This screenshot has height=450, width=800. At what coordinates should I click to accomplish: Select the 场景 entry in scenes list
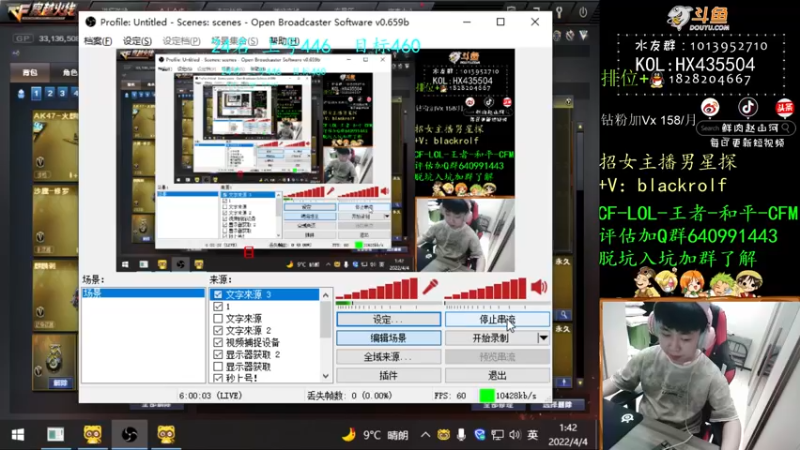click(x=143, y=293)
